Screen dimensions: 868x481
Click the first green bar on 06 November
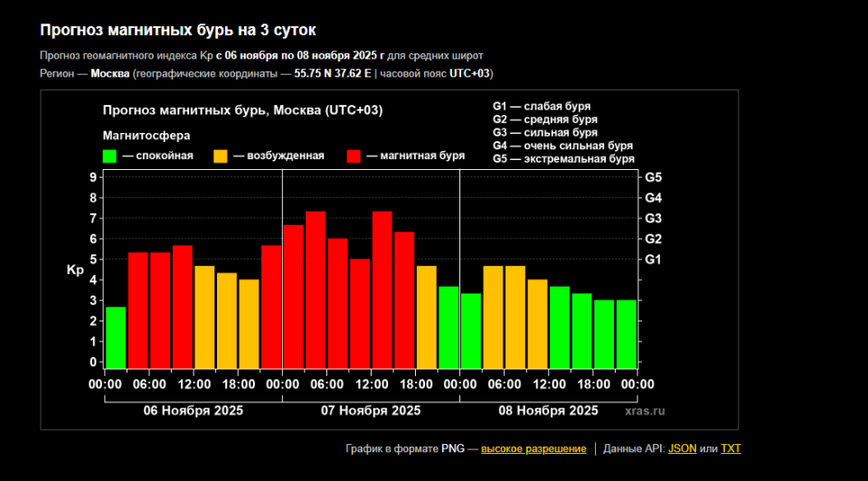tap(116, 337)
